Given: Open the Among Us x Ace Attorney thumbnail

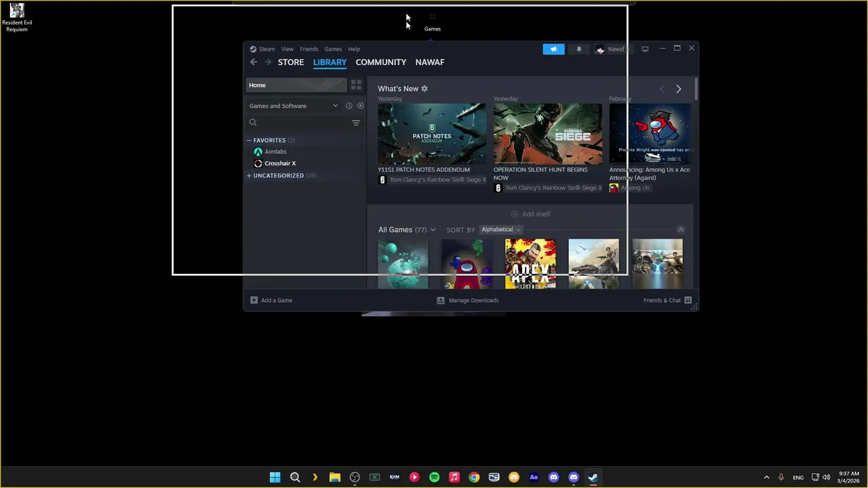Looking at the screenshot, I should tap(650, 134).
